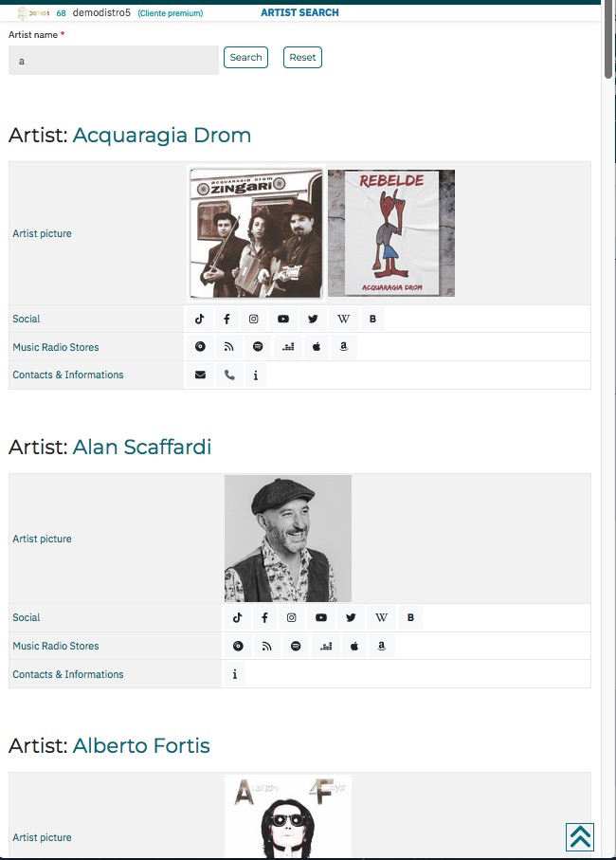This screenshot has height=860, width=616.
Task: Open the Alberto Fortis artist link
Action: click(141, 745)
